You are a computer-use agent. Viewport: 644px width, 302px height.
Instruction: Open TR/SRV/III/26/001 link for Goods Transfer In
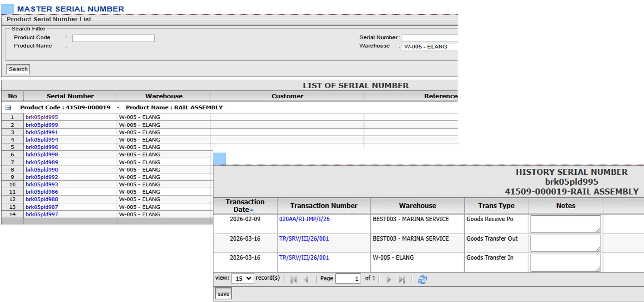coord(304,258)
